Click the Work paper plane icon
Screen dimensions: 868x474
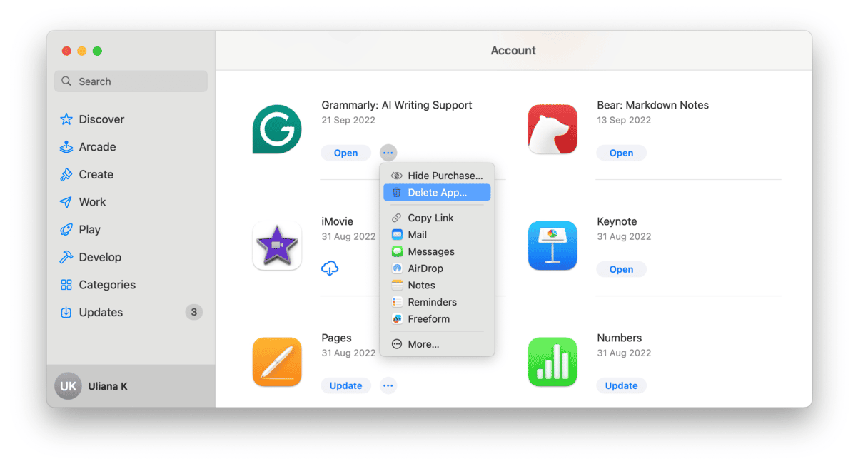66,202
